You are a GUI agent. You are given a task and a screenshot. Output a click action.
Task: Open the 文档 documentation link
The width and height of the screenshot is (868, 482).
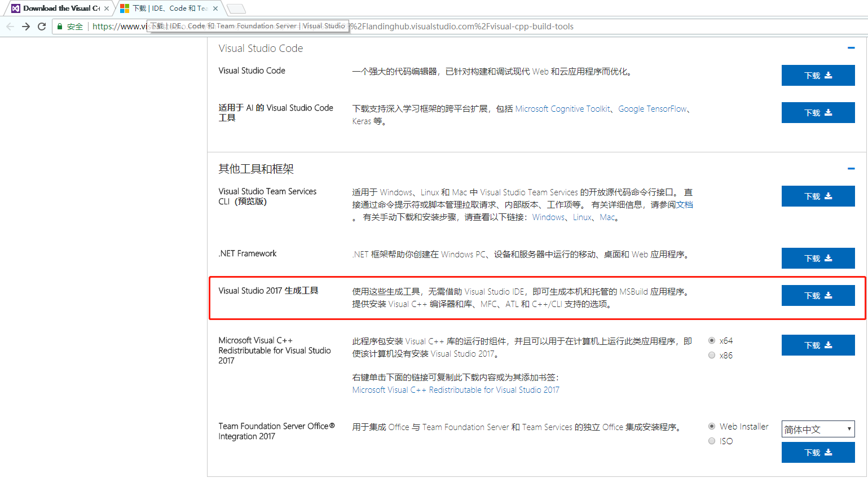[685, 205]
